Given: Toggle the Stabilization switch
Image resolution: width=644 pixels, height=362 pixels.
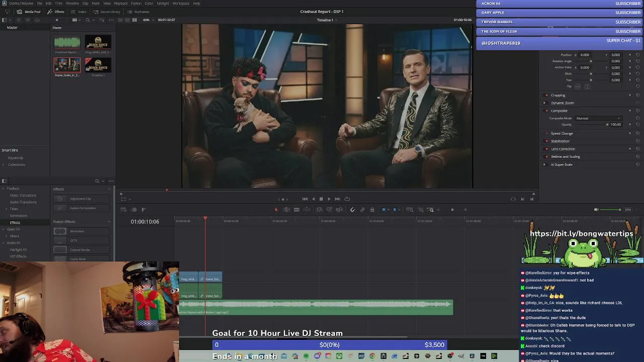Looking at the screenshot, I should coord(547,141).
